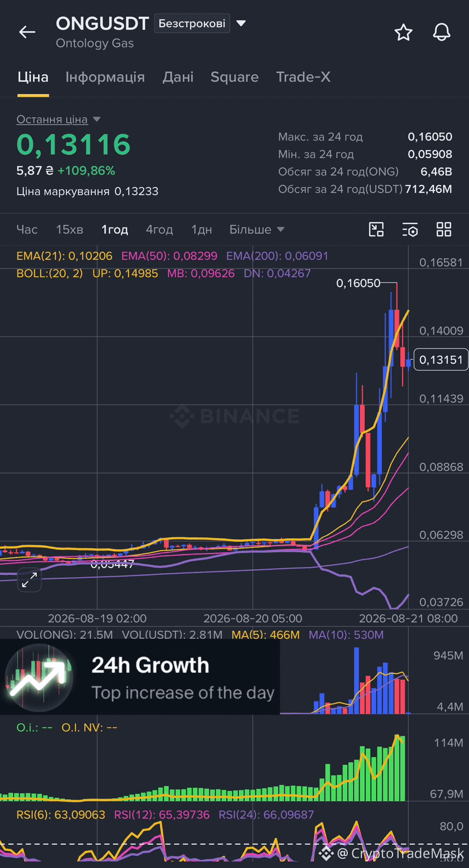
Task: Tap the 0,16050 high marker on chart
Action: (x=358, y=283)
